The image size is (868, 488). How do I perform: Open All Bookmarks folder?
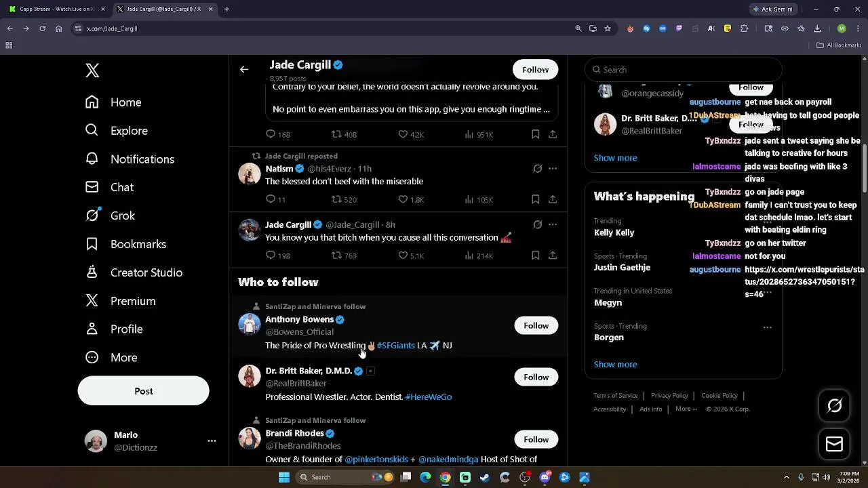pyautogui.click(x=839, y=45)
